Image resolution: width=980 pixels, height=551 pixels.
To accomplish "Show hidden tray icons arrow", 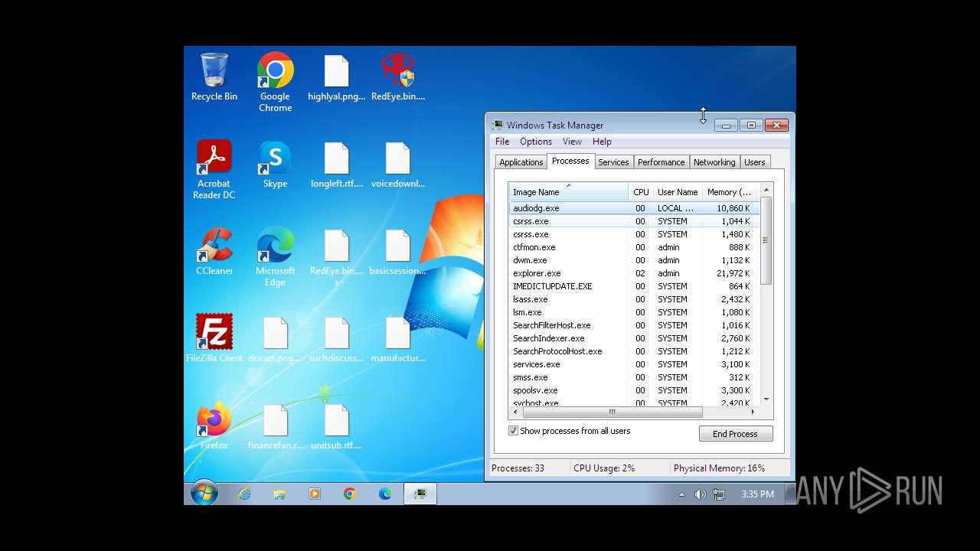I will [681, 494].
